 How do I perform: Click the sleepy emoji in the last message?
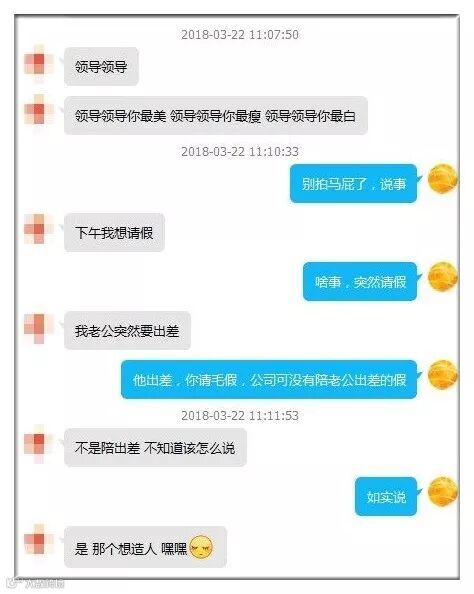click(x=201, y=547)
